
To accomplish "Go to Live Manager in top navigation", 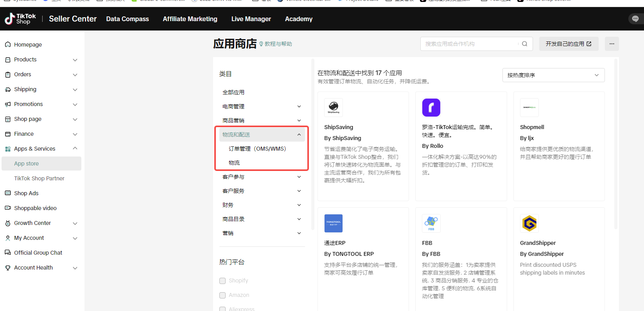I will [x=251, y=19].
